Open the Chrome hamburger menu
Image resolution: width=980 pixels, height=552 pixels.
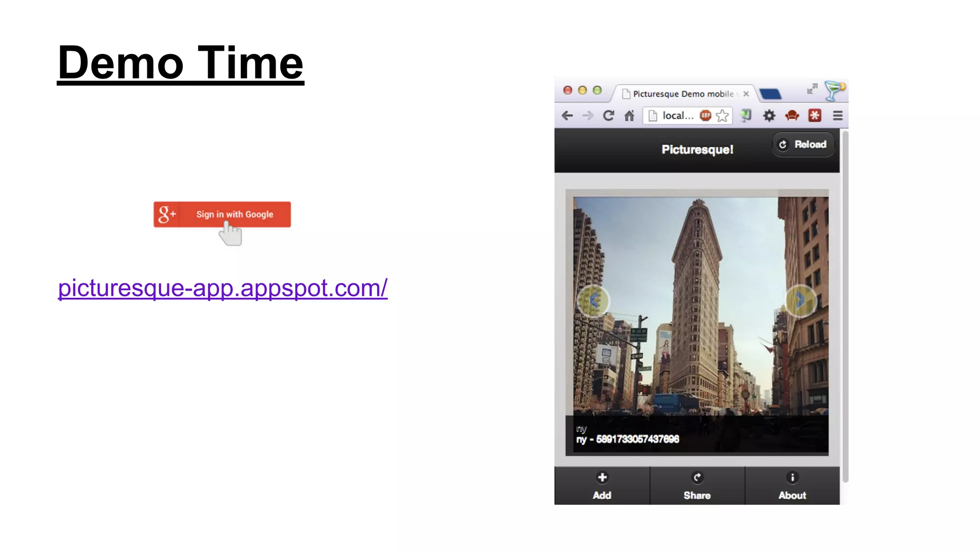[837, 116]
